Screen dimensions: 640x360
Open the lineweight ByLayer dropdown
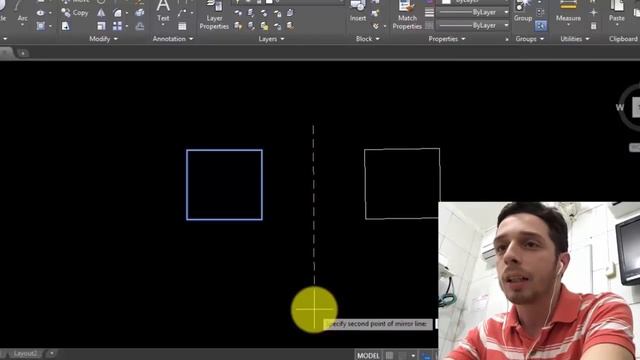[473, 12]
